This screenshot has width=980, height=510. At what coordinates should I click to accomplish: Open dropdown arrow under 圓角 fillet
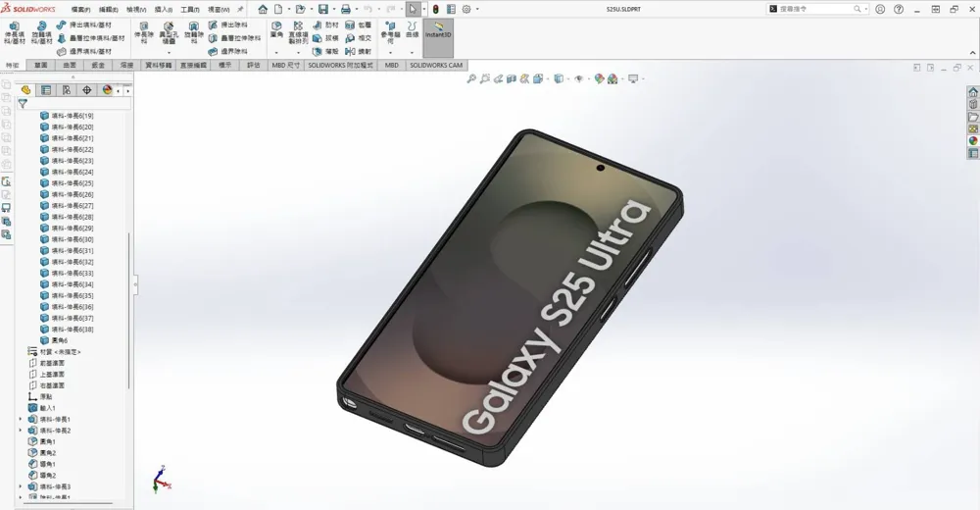coord(276,53)
